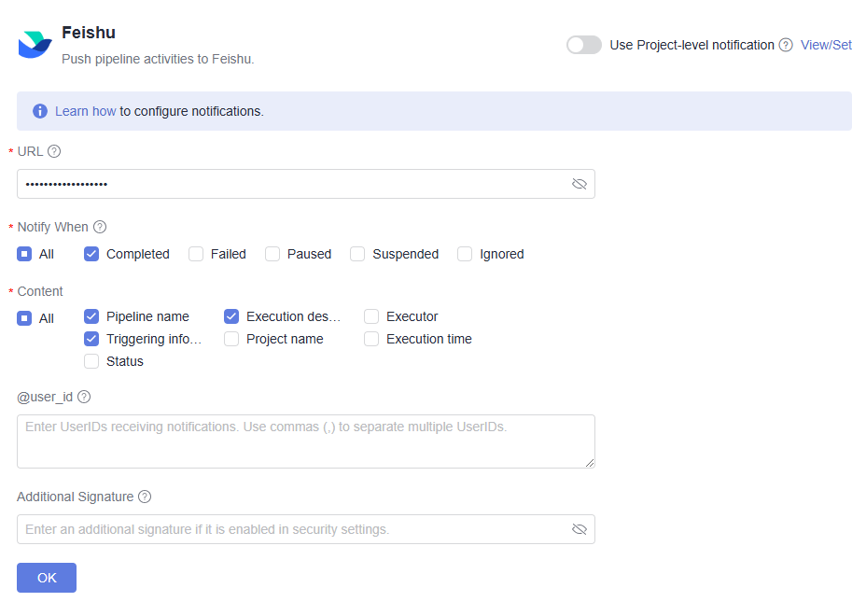Uncheck the Triggering info checkbox
Image resolution: width=866 pixels, height=616 pixels.
(91, 339)
